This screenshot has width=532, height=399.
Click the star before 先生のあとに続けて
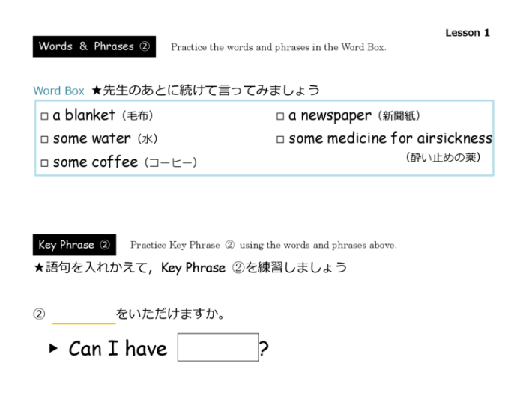(x=96, y=91)
